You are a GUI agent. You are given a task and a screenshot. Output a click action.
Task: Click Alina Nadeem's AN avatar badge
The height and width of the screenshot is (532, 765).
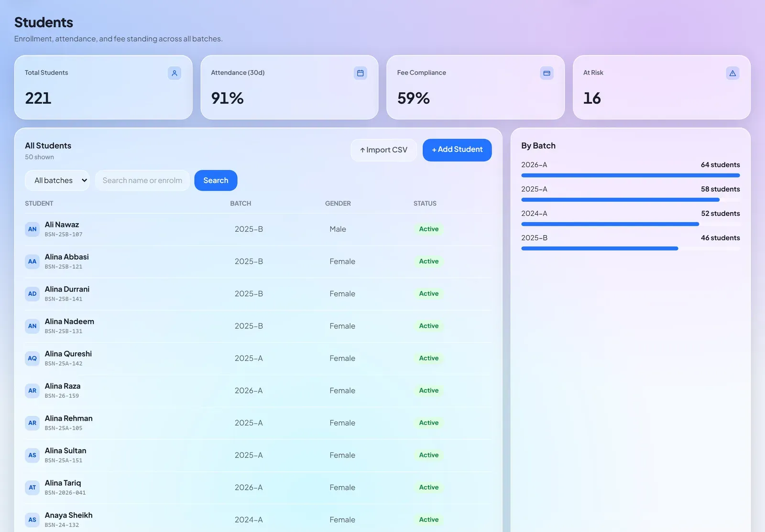(32, 326)
